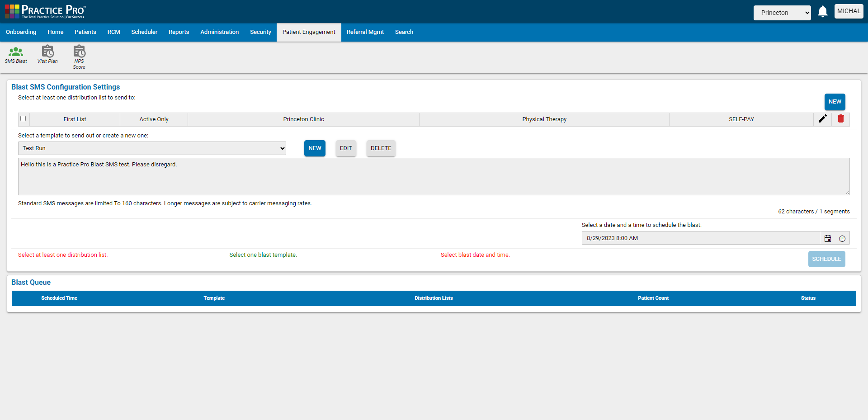This screenshot has width=868, height=420.
Task: Open the Princeton location dropdown
Action: point(782,13)
